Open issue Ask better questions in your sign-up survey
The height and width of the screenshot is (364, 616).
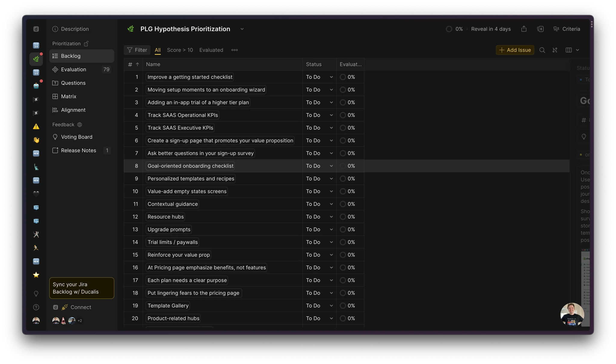pos(201,153)
